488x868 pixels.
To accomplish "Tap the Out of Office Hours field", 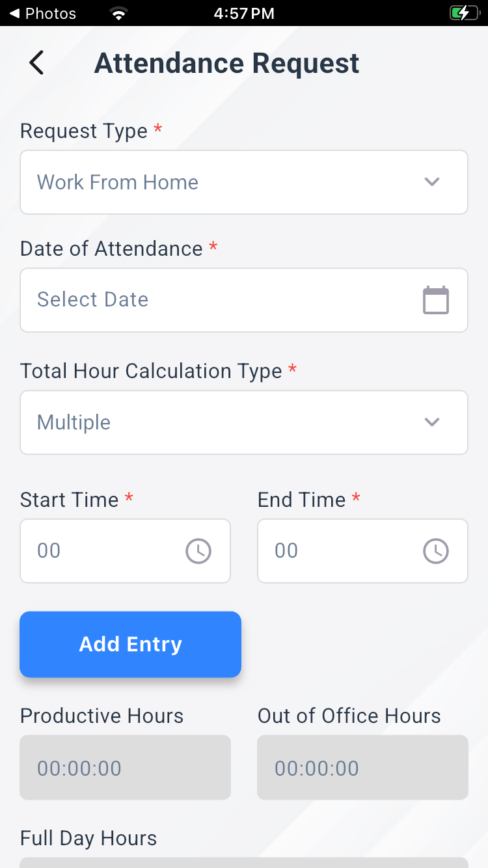I will (362, 768).
